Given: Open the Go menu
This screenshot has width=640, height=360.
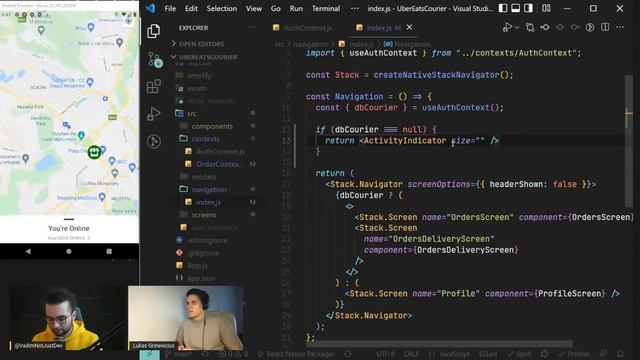Looking at the screenshot, I should pyautogui.click(x=276, y=9).
